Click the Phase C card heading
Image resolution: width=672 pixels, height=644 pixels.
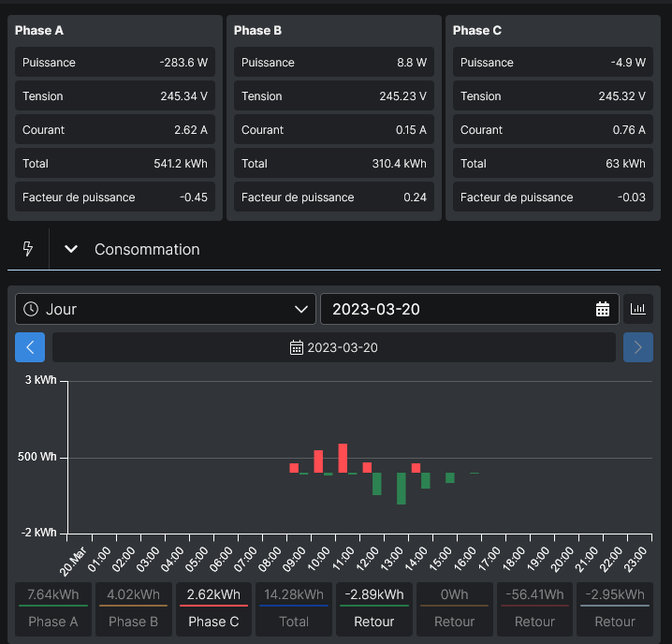click(477, 31)
